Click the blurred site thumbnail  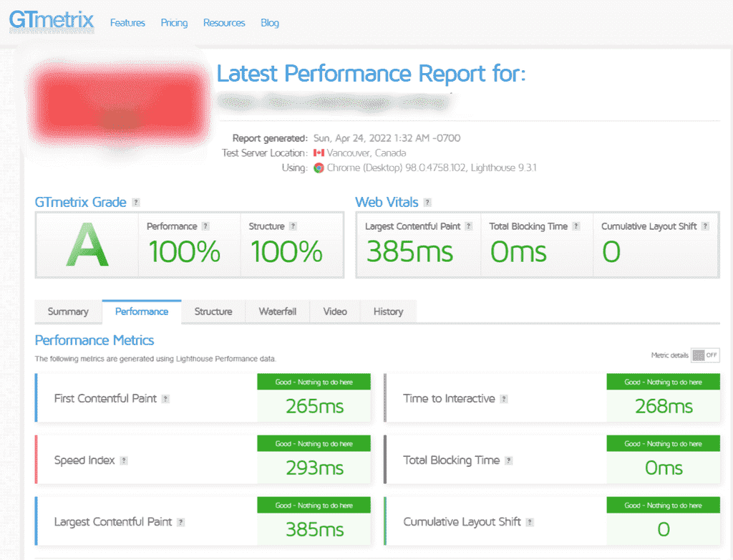(x=119, y=105)
